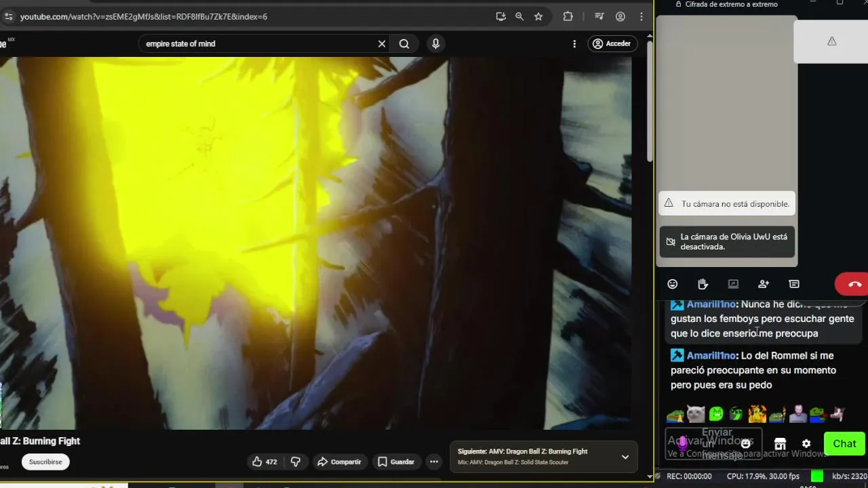Click the green Chat send button
This screenshot has height=488, width=868.
click(x=844, y=443)
